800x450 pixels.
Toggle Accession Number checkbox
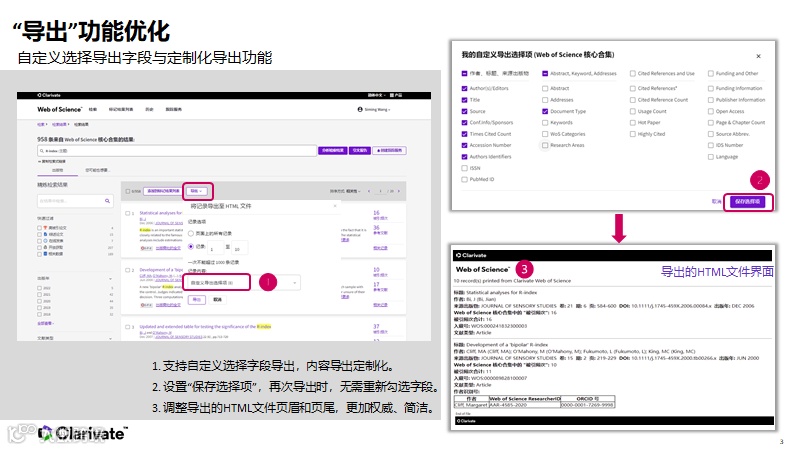[464, 145]
